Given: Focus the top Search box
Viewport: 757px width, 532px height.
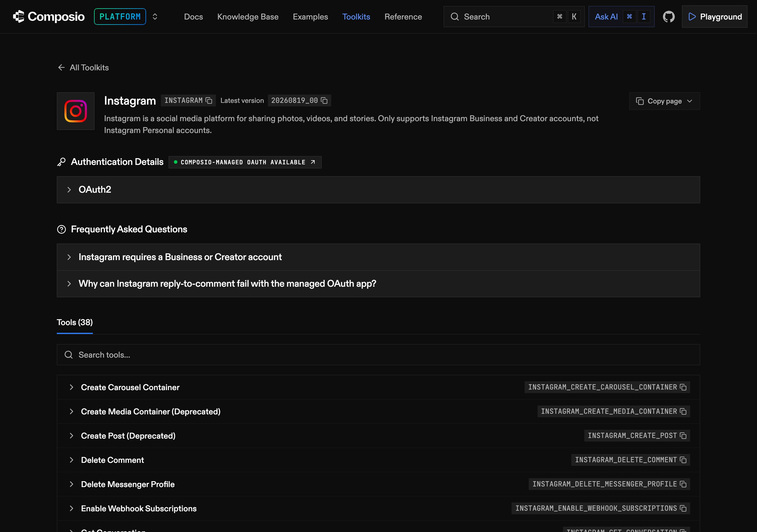Looking at the screenshot, I should (x=514, y=17).
